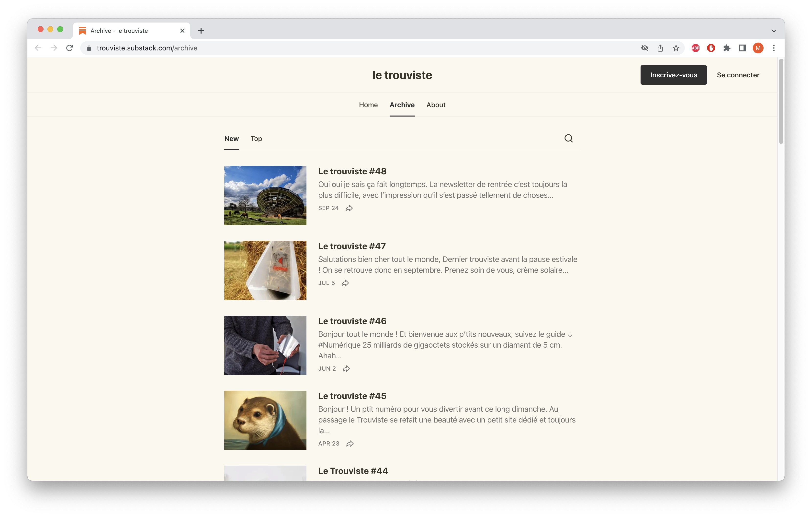812x517 pixels.
Task: Open the ABP Adblock Plus extension
Action: pos(695,48)
